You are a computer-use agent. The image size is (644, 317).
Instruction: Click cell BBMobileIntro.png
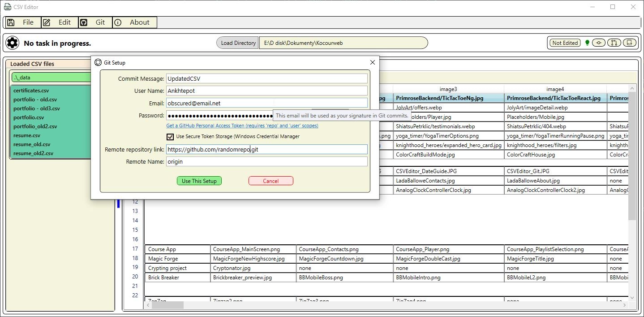449,278
